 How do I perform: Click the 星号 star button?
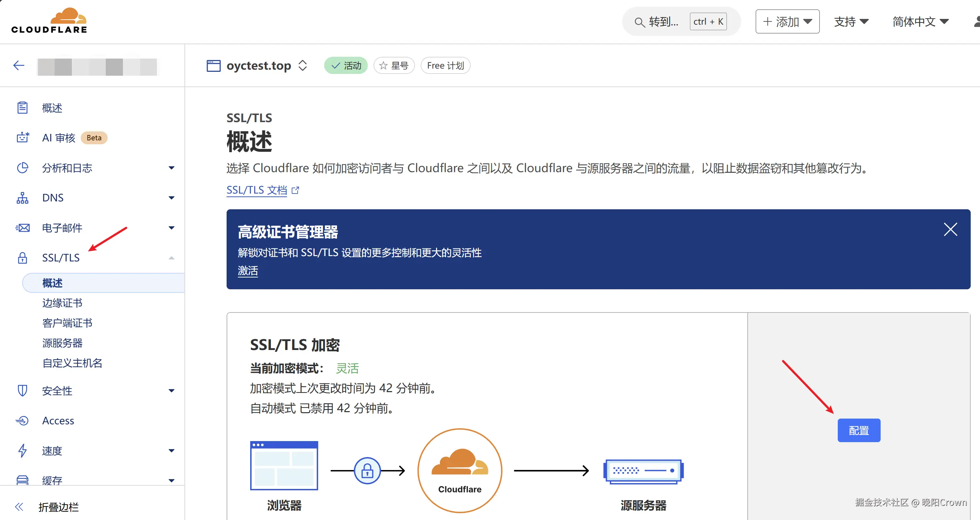pyautogui.click(x=394, y=66)
